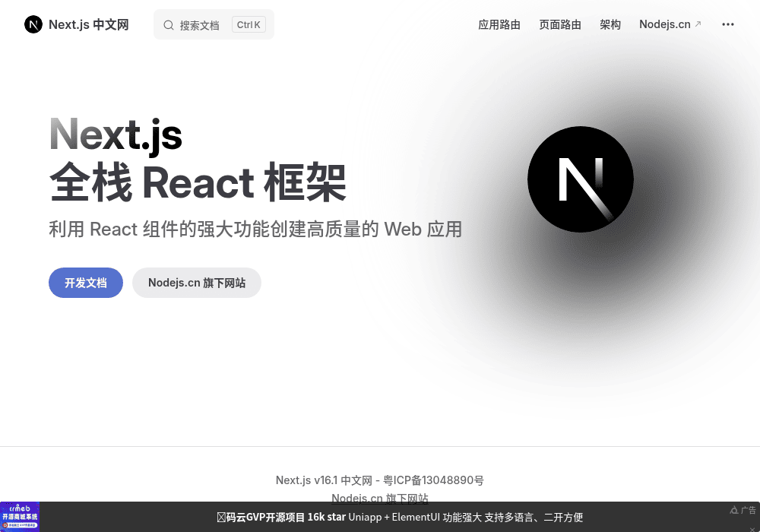Click the crmeb ad thumbnail
The image size is (760, 532).
(20, 517)
